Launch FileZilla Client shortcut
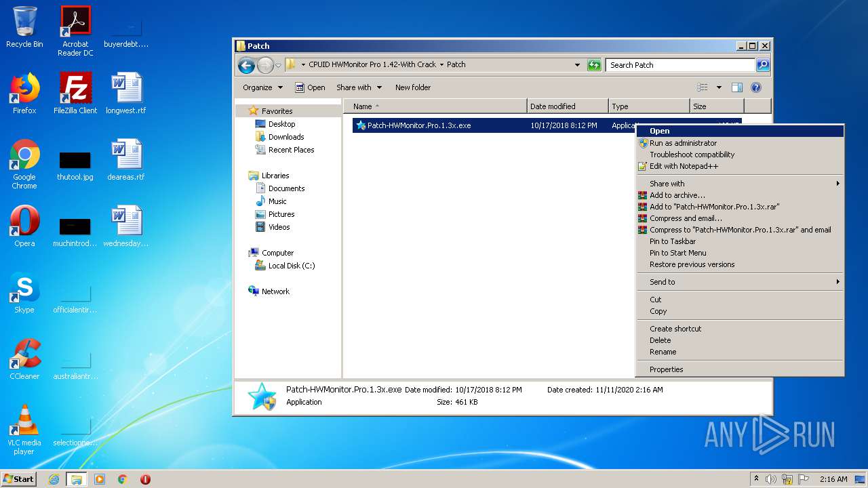 (75, 94)
